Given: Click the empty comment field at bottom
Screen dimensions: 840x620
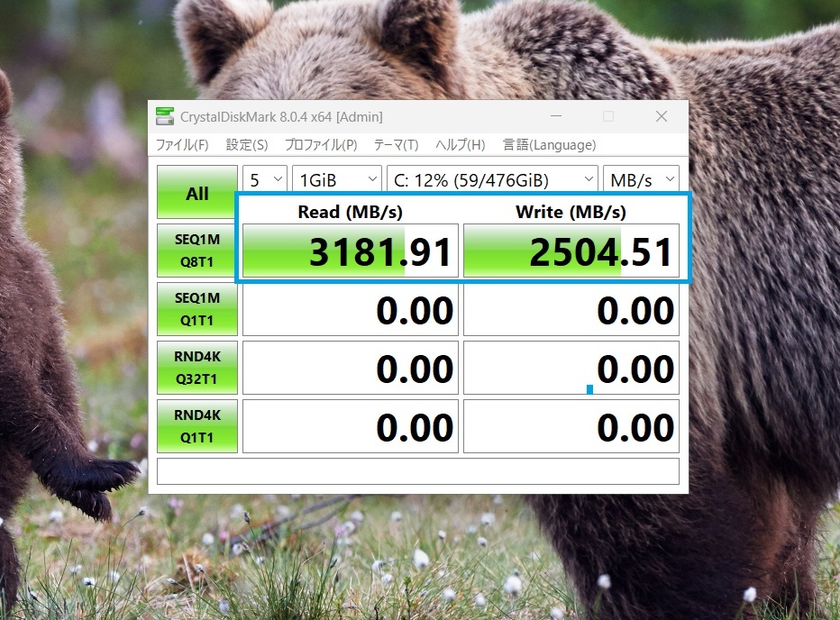Looking at the screenshot, I should point(418,471).
